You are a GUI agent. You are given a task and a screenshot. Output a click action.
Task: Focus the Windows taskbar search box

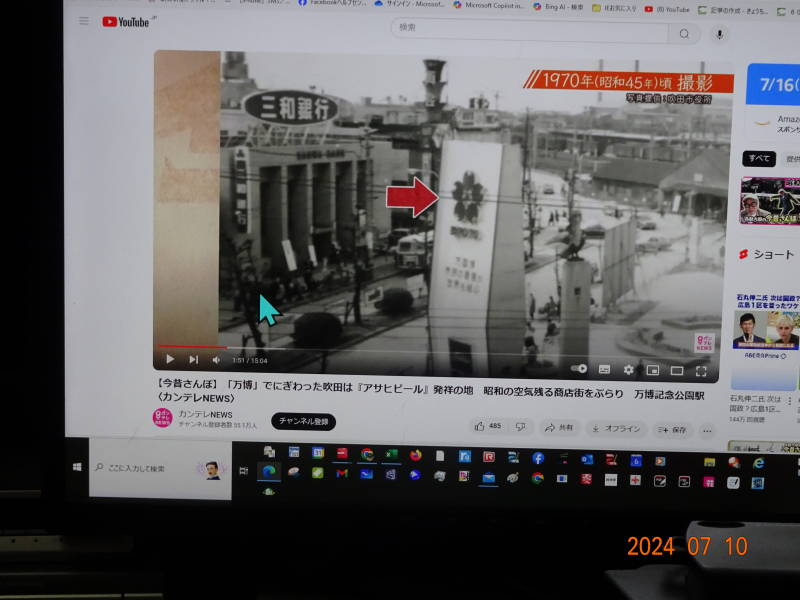tap(160, 468)
